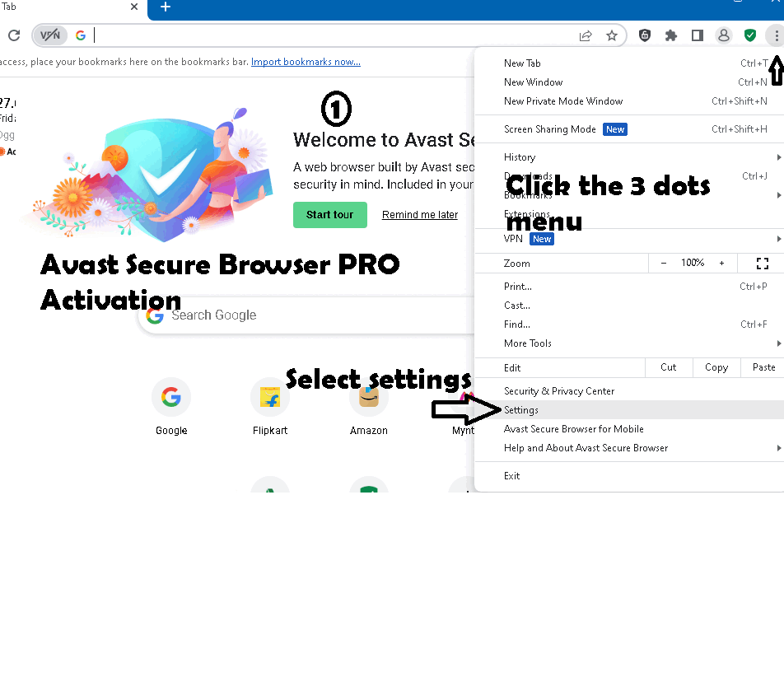Screen dimensions: 784x691
Task: Click the share icon
Action: [x=586, y=35]
